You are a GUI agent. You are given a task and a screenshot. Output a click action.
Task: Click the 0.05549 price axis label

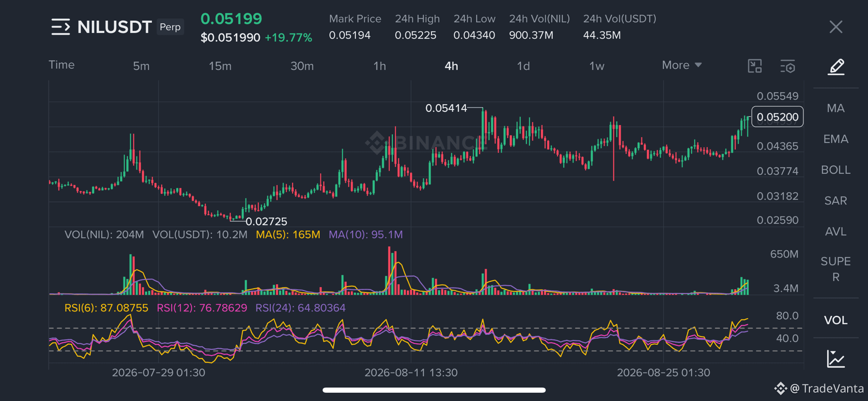coord(777,96)
